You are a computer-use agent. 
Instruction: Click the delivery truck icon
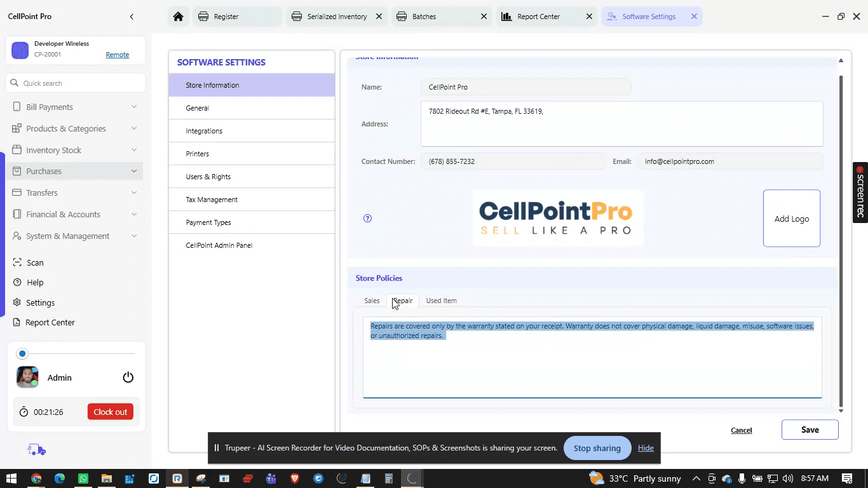pos(37,450)
